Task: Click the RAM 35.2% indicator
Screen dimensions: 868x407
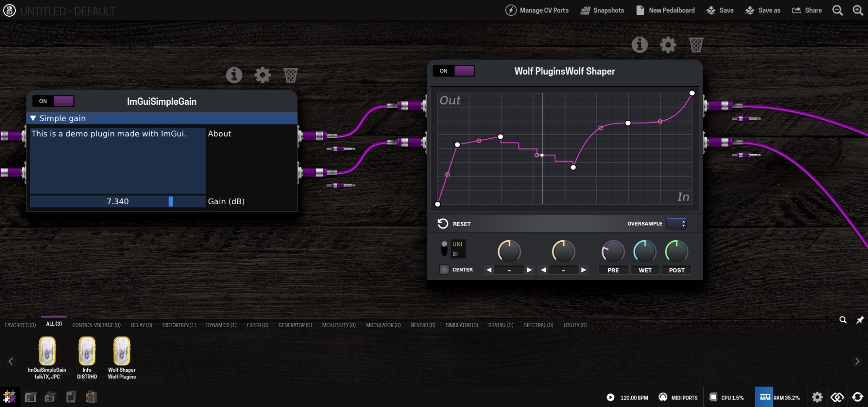Action: 780,397
